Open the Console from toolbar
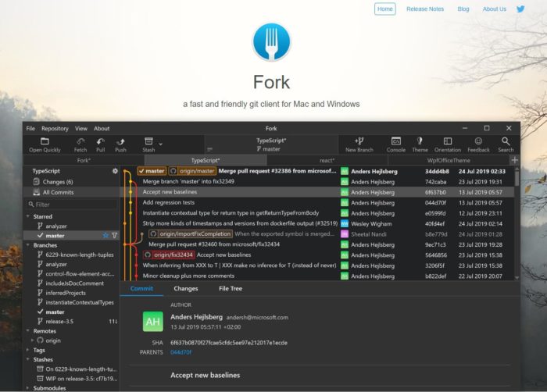 [x=396, y=141]
